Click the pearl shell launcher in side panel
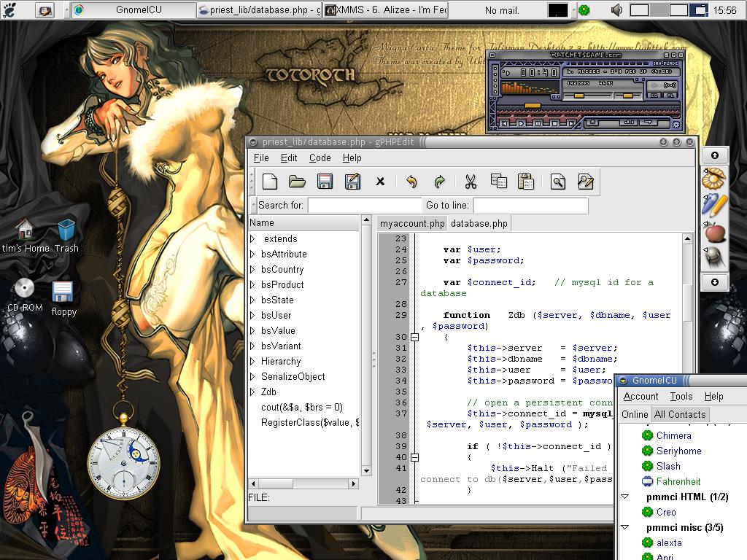Screen dimensions: 747x560 click(713, 179)
